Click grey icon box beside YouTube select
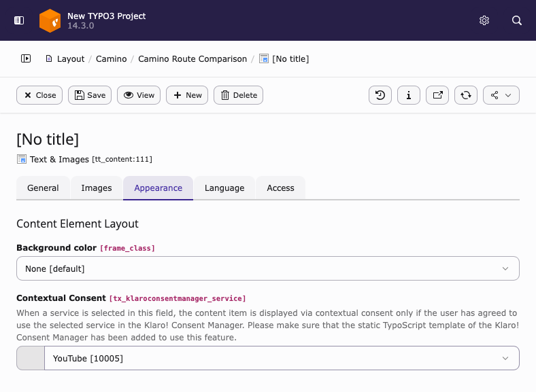The height and width of the screenshot is (392, 536). pos(31,358)
